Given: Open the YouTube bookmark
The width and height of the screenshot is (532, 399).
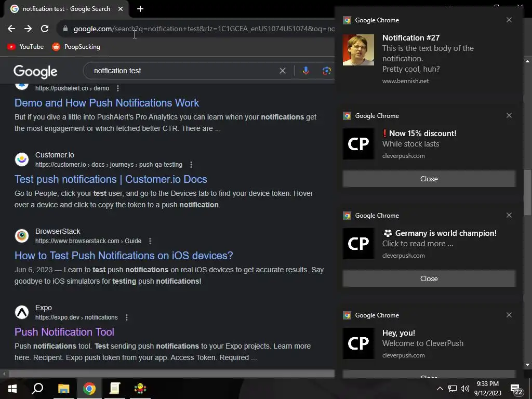Looking at the screenshot, I should (25, 47).
